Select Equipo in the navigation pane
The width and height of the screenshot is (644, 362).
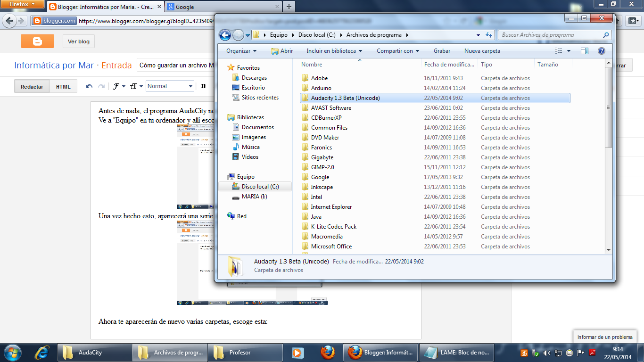(x=246, y=177)
